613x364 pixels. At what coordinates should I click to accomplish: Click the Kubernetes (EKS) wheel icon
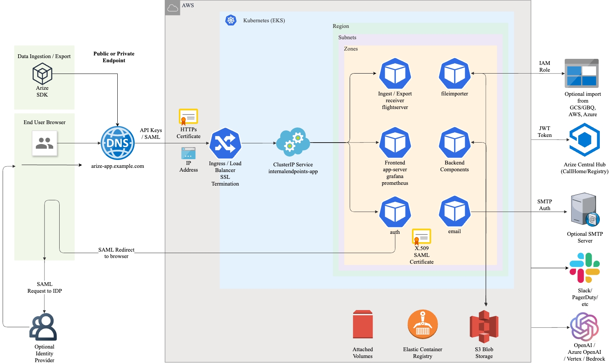(x=231, y=20)
